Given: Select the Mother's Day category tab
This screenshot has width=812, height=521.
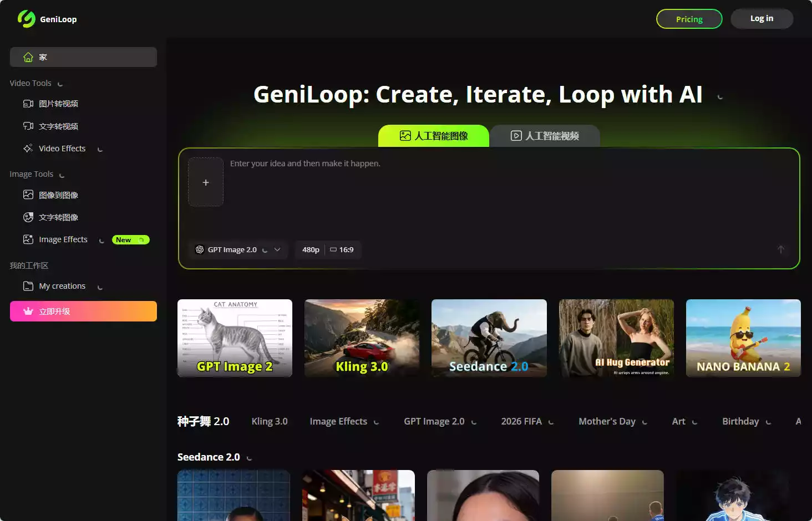Looking at the screenshot, I should [607, 421].
